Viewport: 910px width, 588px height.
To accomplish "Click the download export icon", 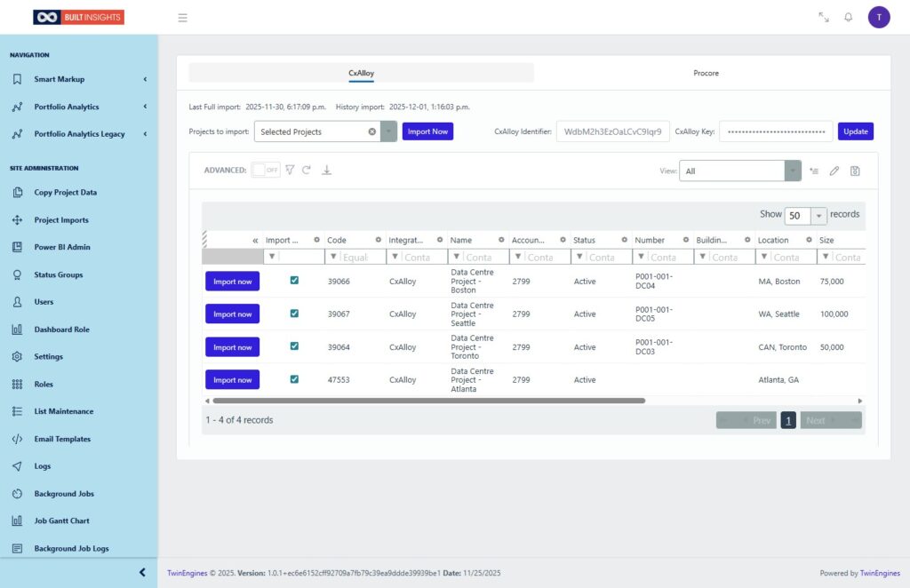I will (326, 170).
